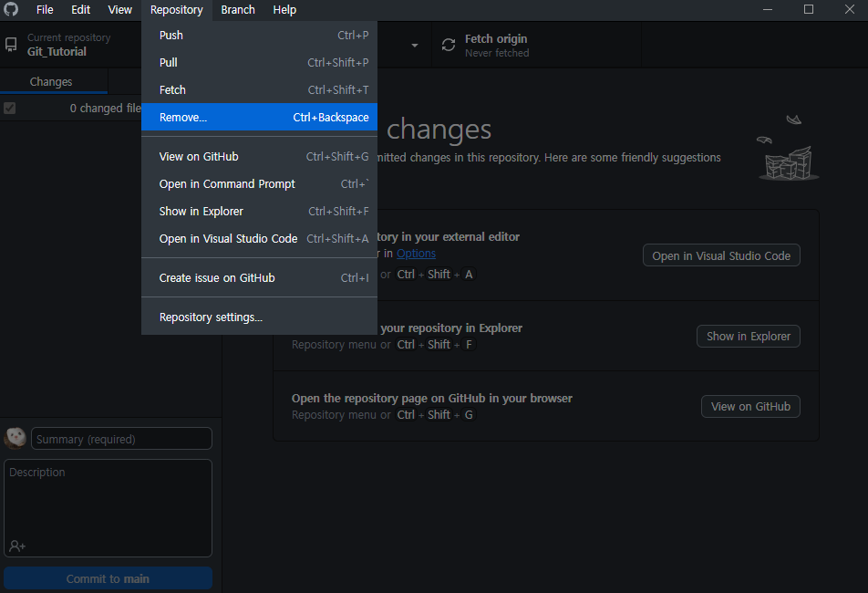
Task: Click the Open in Visual Studio Code button
Action: (x=721, y=255)
